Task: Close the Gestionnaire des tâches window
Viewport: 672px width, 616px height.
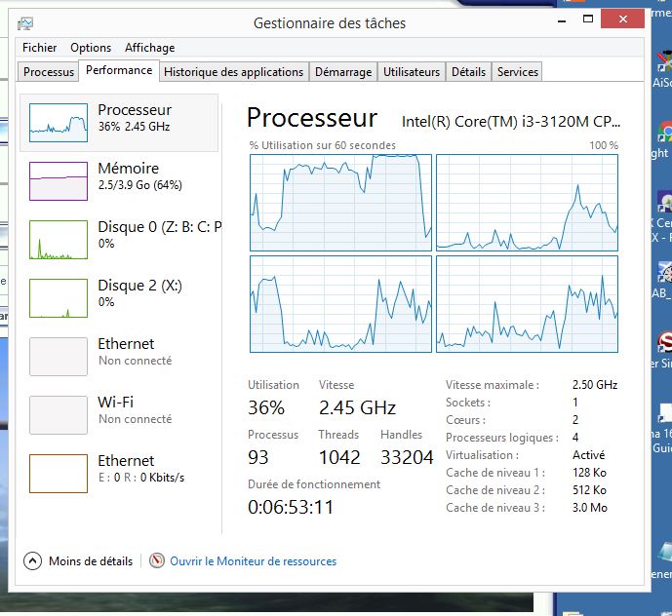Action: coord(622,19)
